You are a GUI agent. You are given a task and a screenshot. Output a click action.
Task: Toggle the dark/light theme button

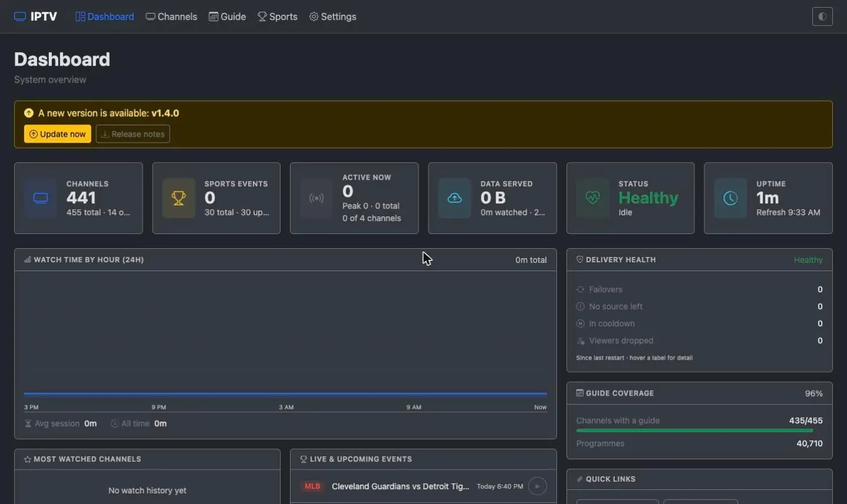822,17
